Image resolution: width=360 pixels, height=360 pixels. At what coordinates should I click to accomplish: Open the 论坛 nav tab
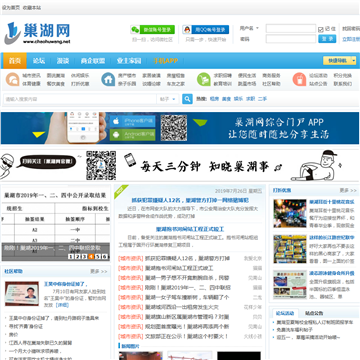tap(39, 61)
